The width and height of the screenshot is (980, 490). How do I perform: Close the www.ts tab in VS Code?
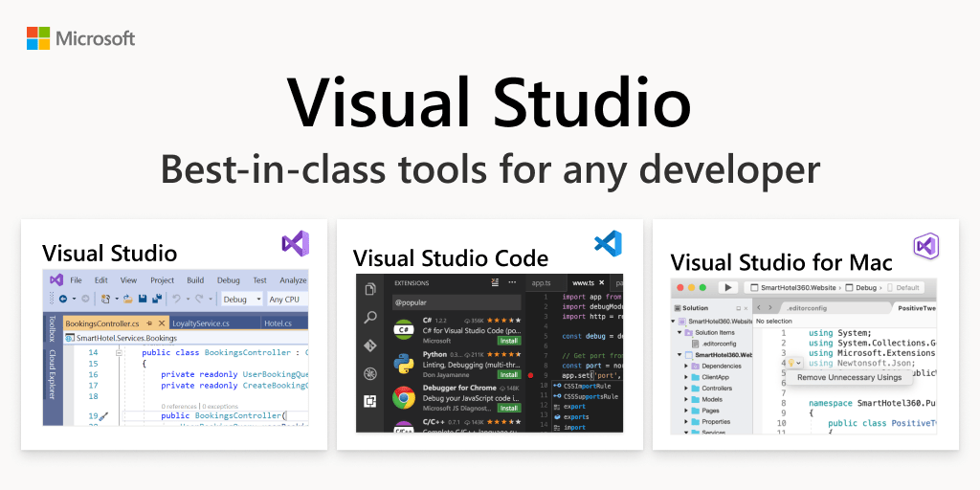(603, 282)
